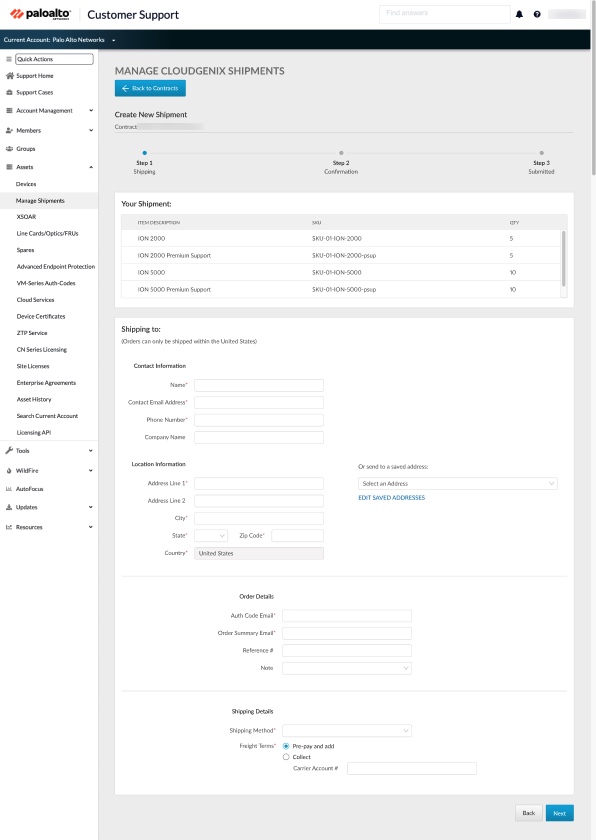Viewport: 596px width, 840px height.
Task: Focus the Carrier Account # field
Action: click(412, 768)
